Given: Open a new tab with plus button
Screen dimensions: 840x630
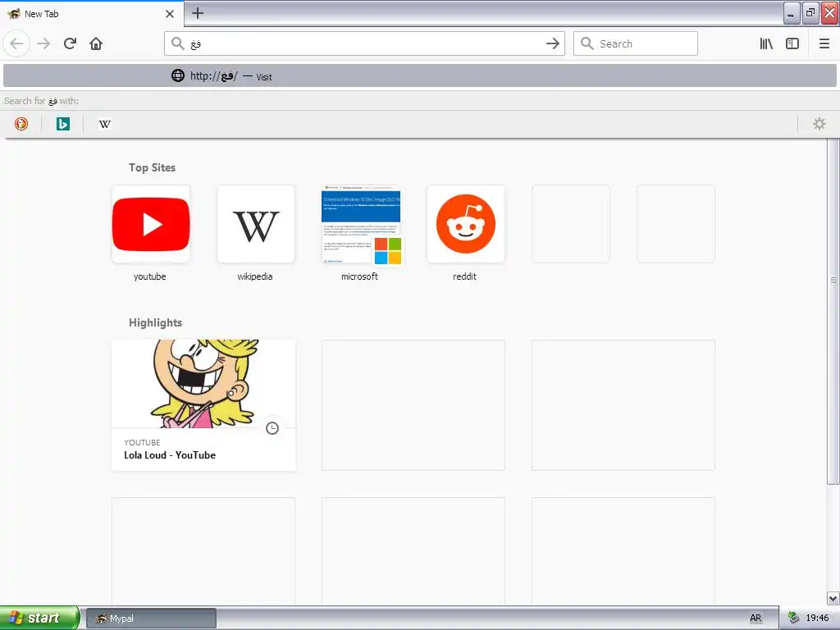Looking at the screenshot, I should tap(197, 13).
